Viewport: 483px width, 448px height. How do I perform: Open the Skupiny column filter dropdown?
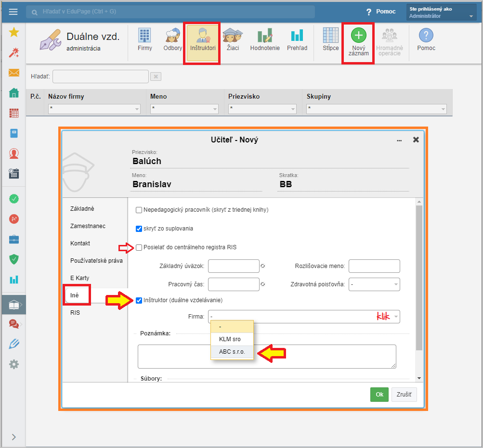tap(377, 109)
